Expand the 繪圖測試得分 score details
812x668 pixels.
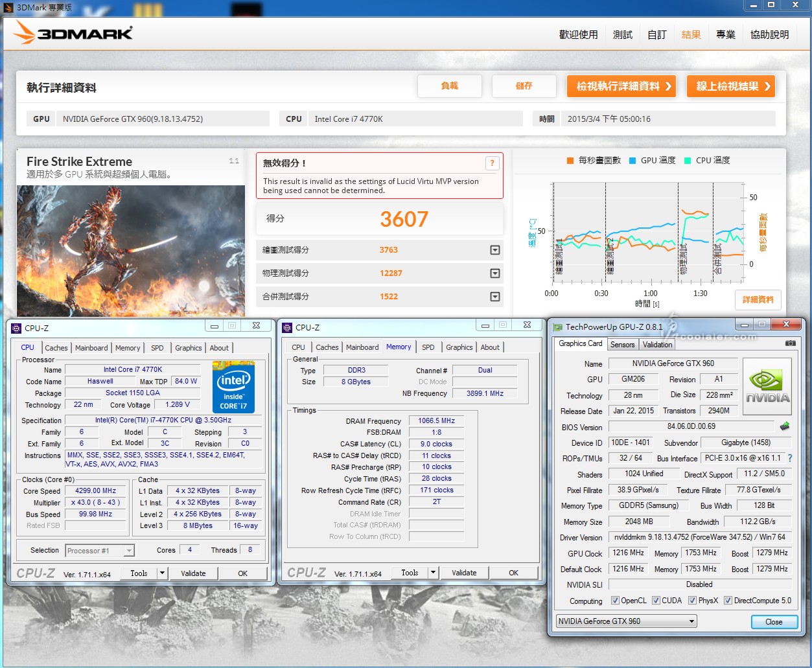tap(495, 250)
